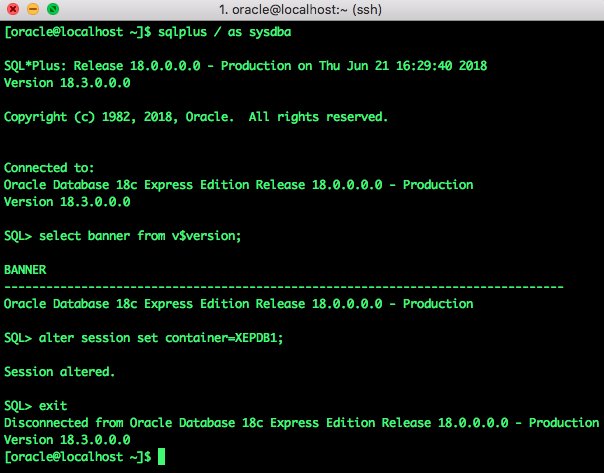The width and height of the screenshot is (604, 473).
Task: Click the banner result row under dashes
Action: pyautogui.click(x=238, y=304)
